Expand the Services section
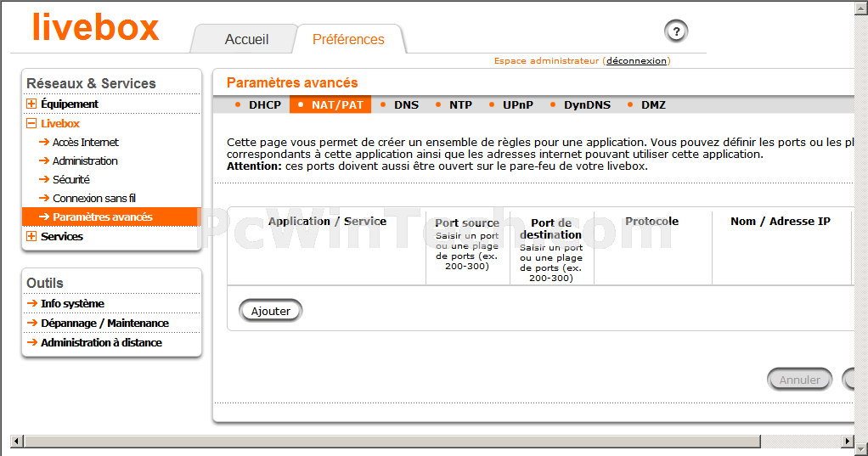 click(31, 236)
